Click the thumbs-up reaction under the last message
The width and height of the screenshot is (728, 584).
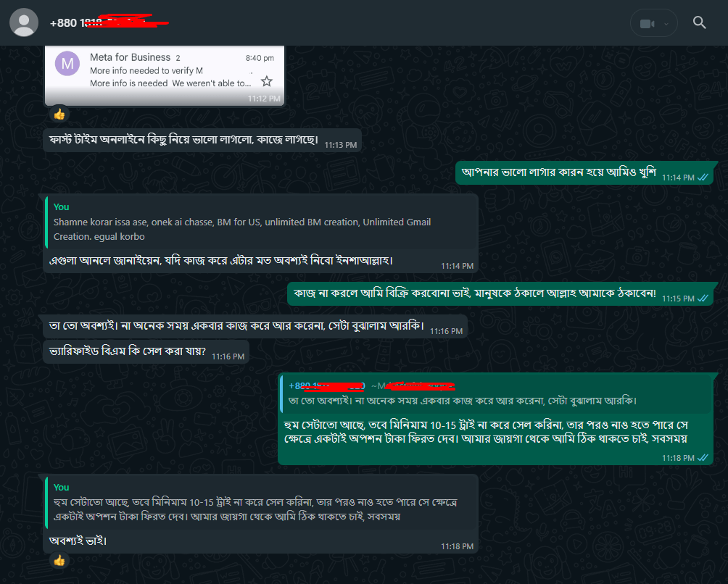tap(59, 560)
